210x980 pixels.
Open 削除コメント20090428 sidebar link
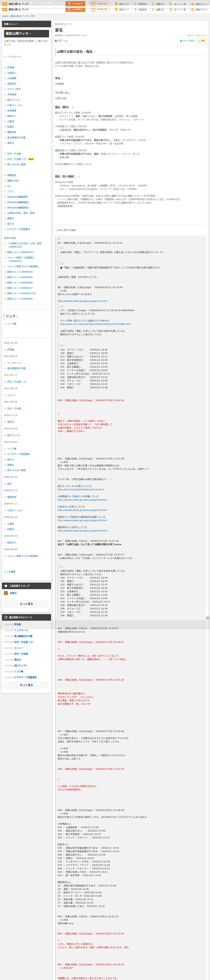click(x=20, y=299)
